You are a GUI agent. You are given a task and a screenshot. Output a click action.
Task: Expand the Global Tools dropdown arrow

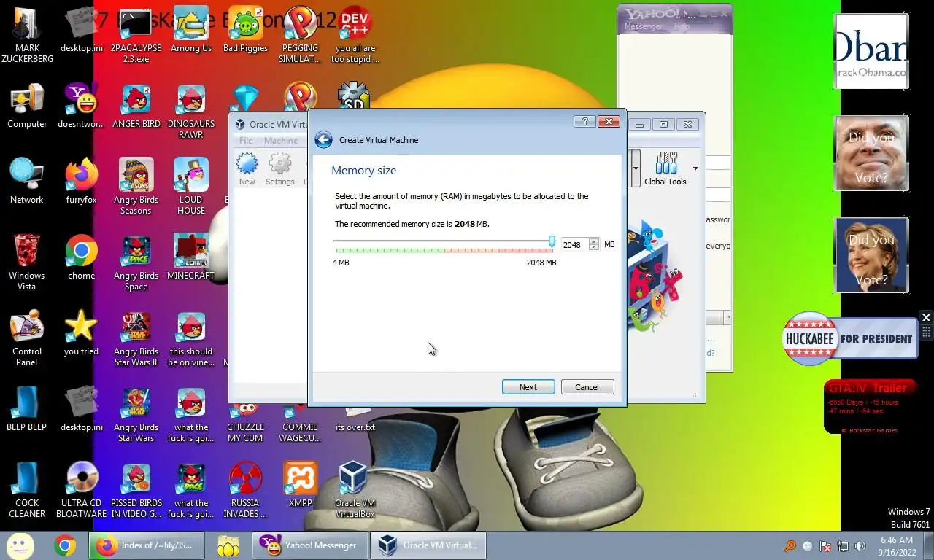[695, 168]
